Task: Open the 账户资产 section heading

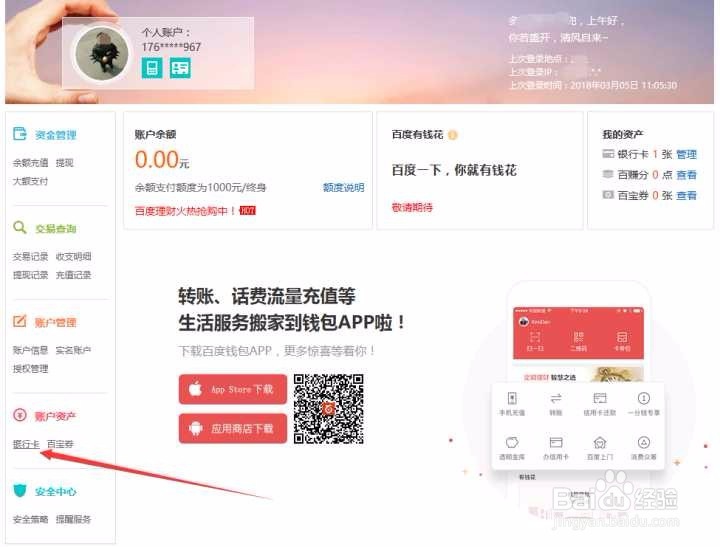Action: click(56, 416)
